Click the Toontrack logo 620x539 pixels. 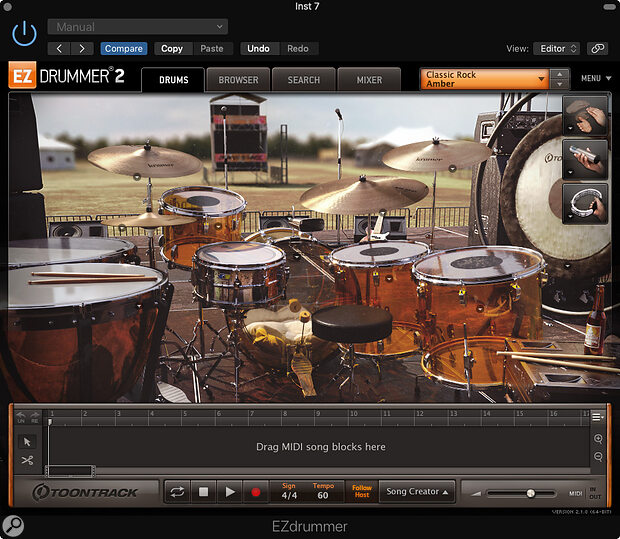[85, 492]
